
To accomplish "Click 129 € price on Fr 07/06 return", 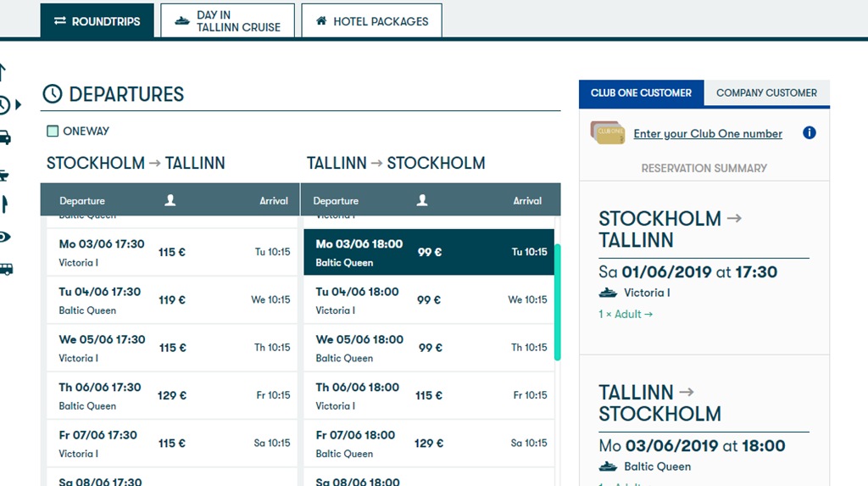I will click(428, 444).
